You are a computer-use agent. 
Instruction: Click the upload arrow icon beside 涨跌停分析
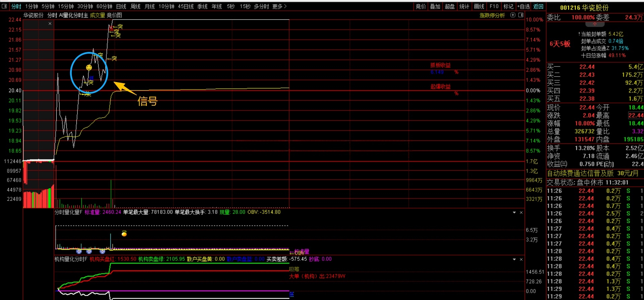(513, 15)
